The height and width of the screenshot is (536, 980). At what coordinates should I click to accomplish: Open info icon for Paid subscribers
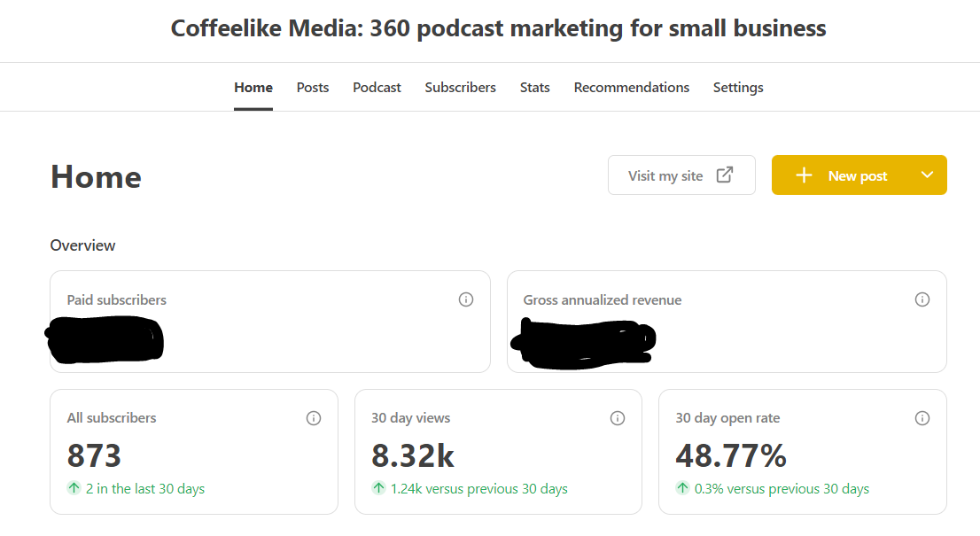click(465, 299)
